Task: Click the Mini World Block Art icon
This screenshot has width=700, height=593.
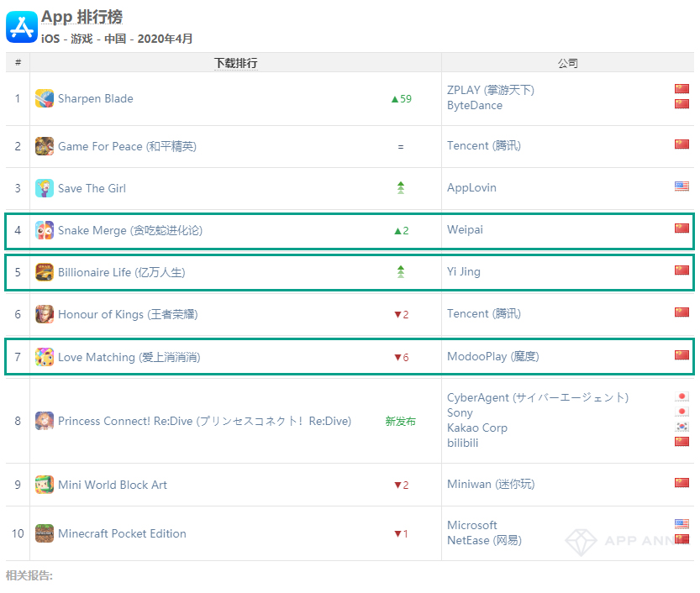Action: (45, 485)
